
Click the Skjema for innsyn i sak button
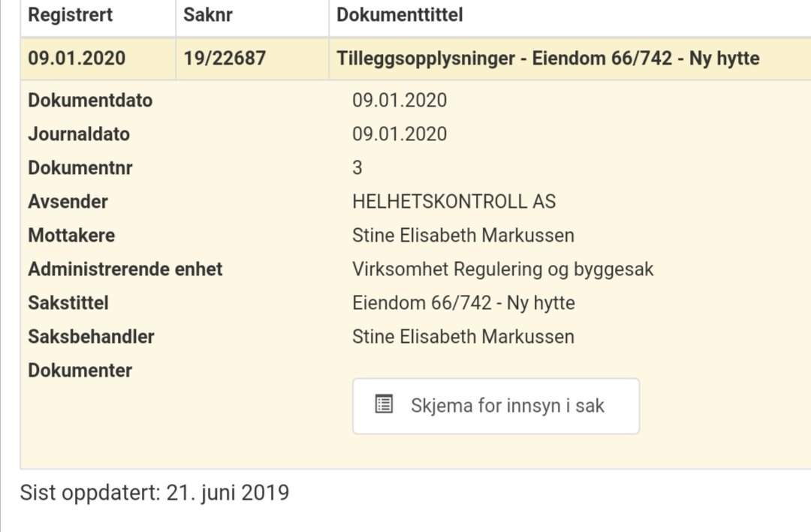[x=496, y=406]
